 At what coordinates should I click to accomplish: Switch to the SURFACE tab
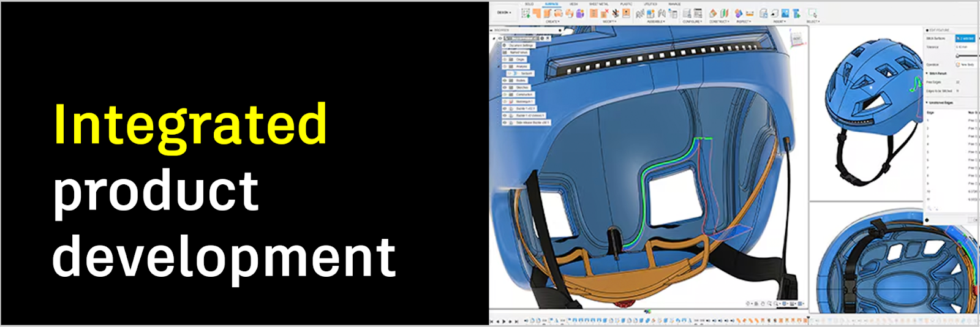tap(551, 4)
